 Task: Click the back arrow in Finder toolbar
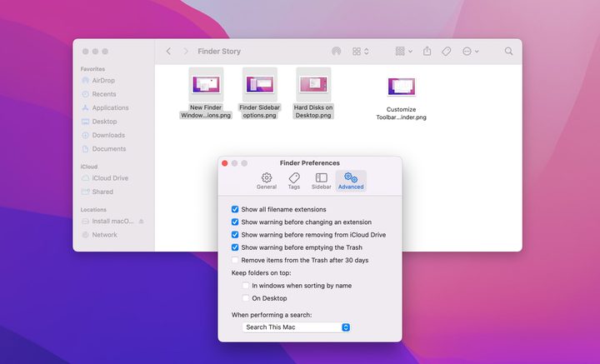click(x=168, y=52)
